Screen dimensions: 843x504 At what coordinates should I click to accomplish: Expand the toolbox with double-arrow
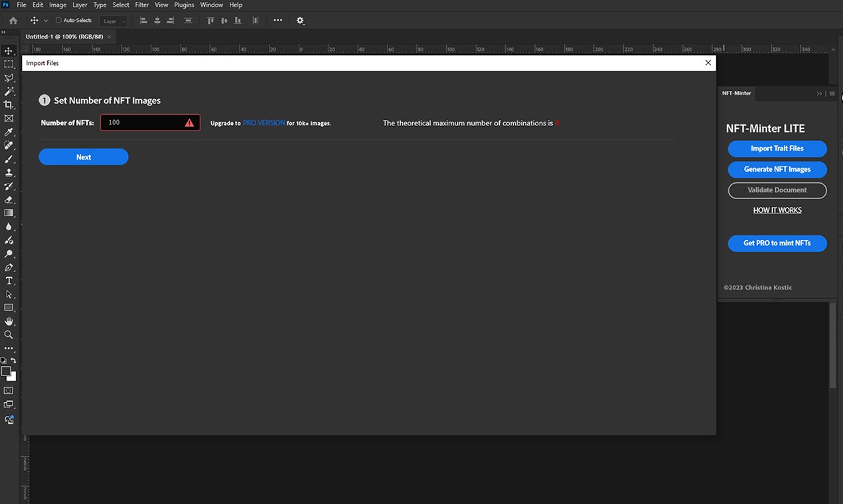[x=4, y=31]
